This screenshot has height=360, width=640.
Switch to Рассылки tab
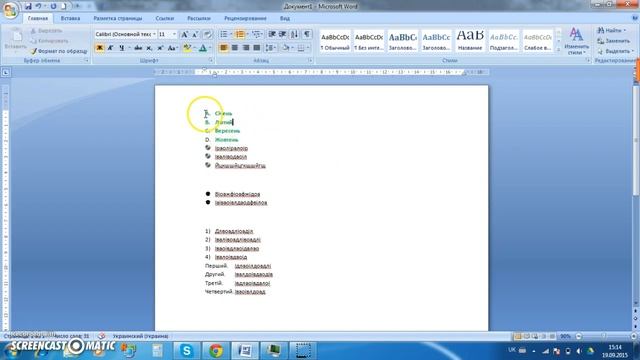(199, 18)
